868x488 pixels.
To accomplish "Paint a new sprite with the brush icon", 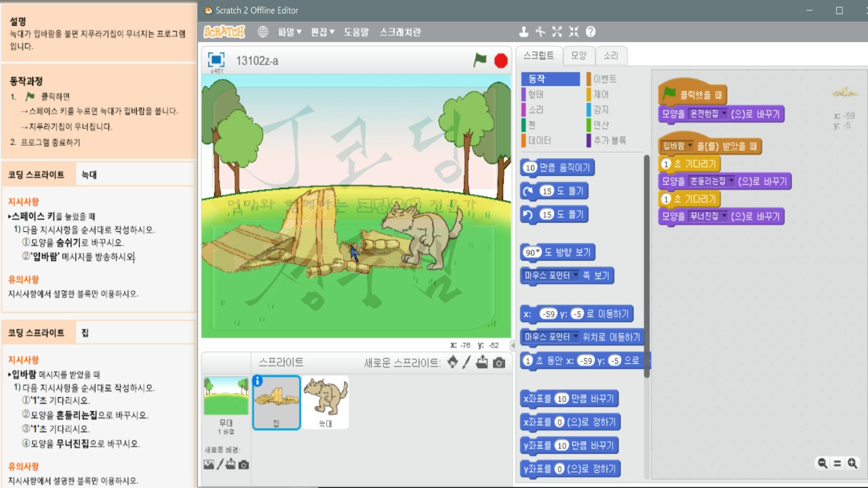I will click(466, 363).
